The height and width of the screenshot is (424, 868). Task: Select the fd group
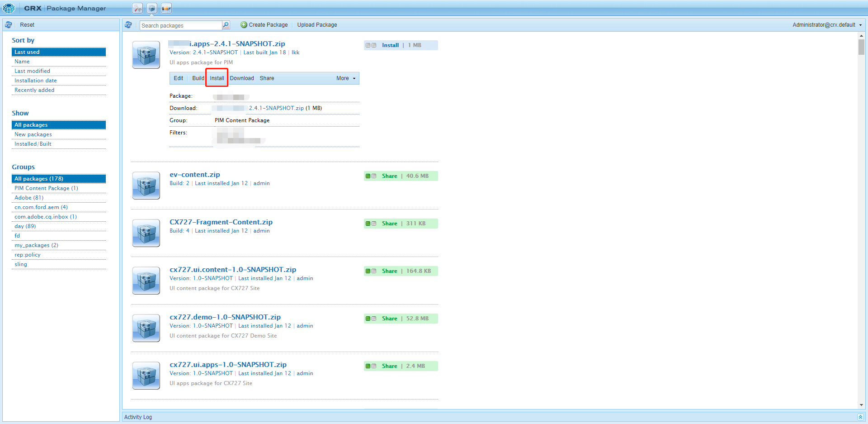point(59,236)
